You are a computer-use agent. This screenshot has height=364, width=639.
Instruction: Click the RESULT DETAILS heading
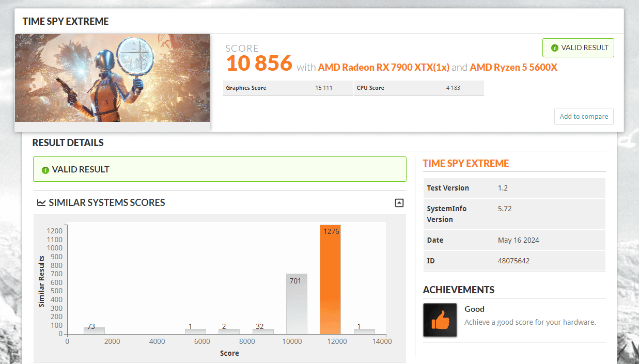pyautogui.click(x=68, y=143)
